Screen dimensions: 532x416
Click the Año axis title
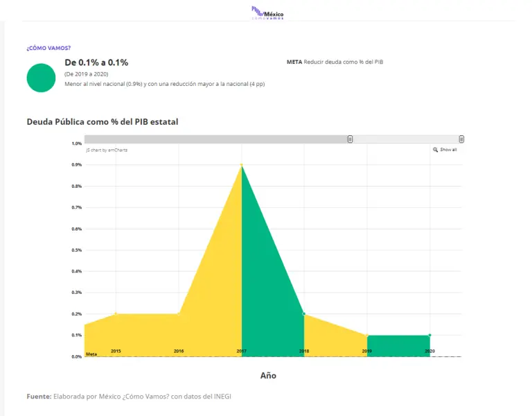(268, 375)
